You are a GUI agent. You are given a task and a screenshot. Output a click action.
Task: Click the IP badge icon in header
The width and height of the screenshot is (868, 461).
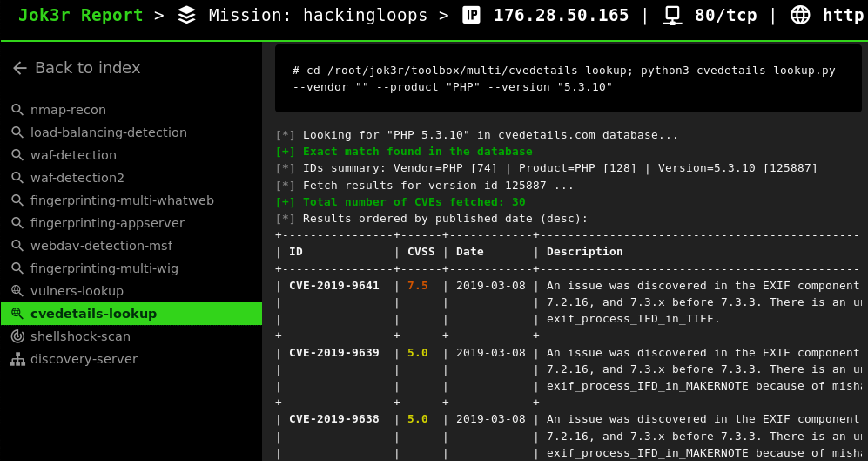click(471, 15)
